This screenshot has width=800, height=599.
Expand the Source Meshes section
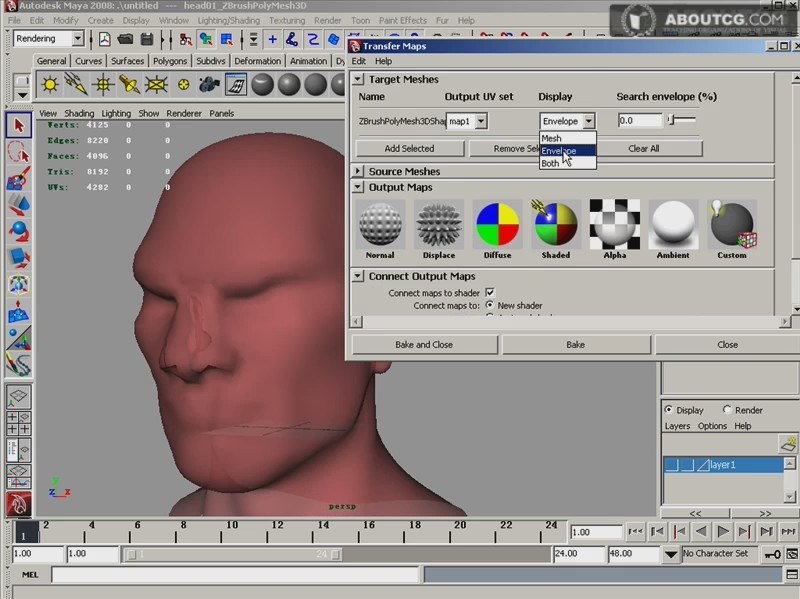click(x=358, y=171)
